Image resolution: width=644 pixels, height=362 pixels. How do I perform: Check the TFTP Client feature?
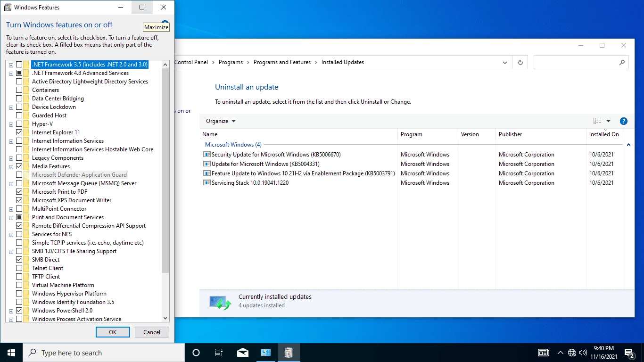coord(19,277)
